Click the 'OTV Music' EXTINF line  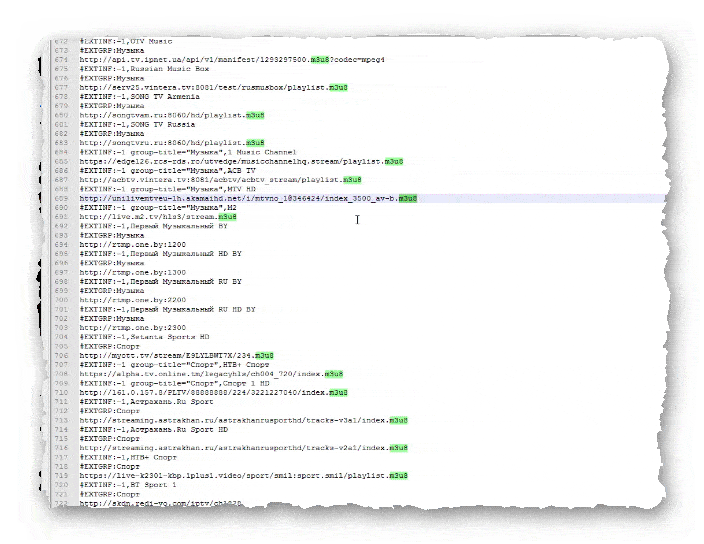pyautogui.click(x=126, y=41)
